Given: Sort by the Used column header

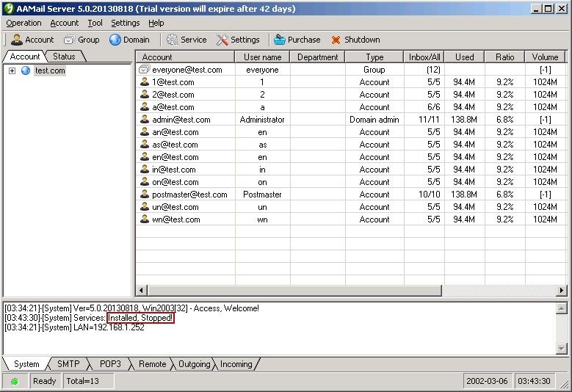Looking at the screenshot, I should pyautogui.click(x=464, y=57).
